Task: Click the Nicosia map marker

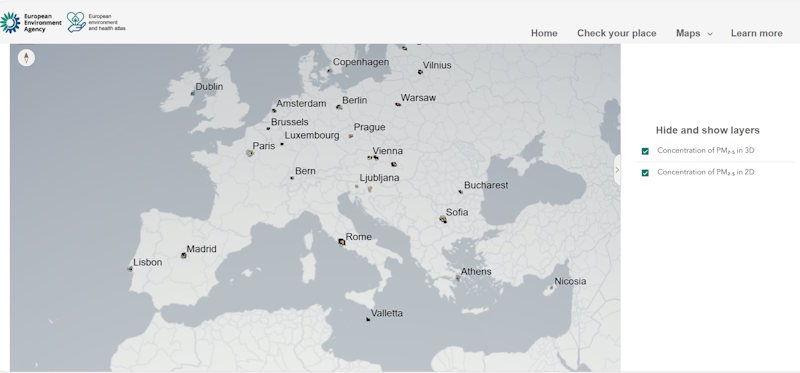Action: click(x=551, y=288)
